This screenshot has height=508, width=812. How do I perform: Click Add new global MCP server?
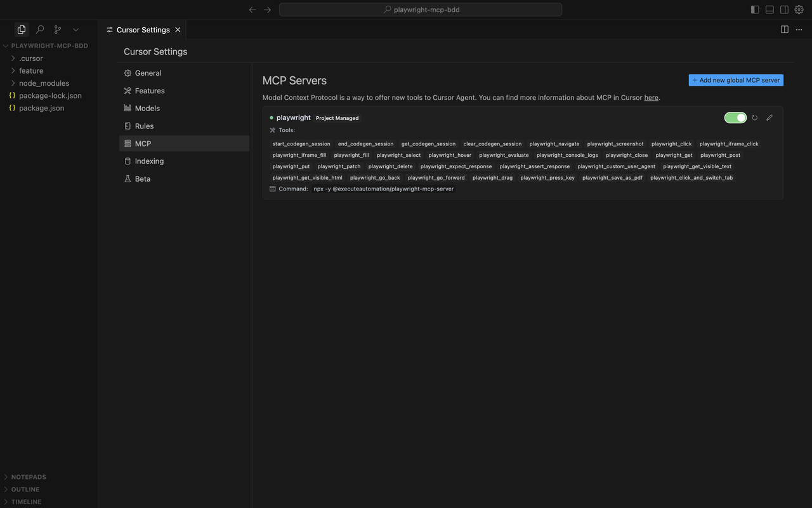pos(736,80)
